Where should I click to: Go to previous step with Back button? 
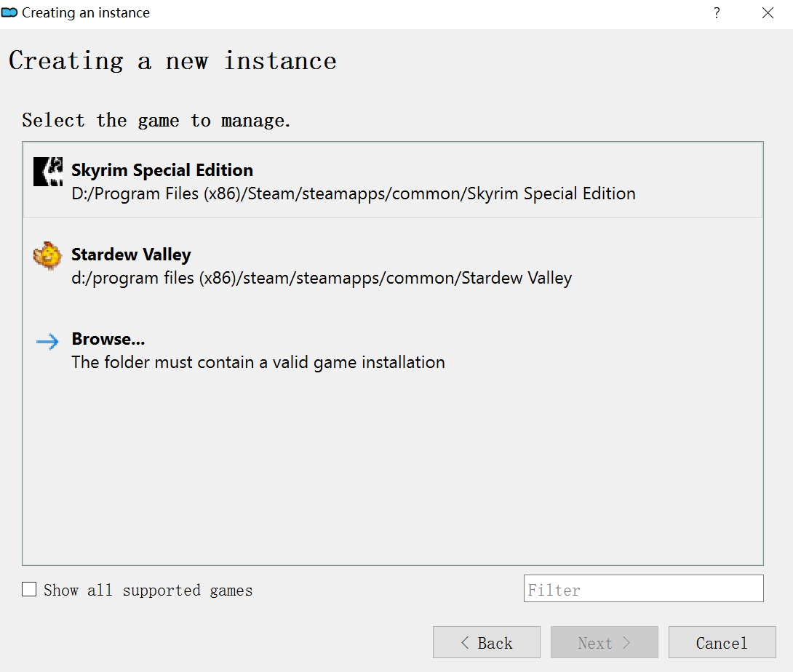tap(487, 643)
